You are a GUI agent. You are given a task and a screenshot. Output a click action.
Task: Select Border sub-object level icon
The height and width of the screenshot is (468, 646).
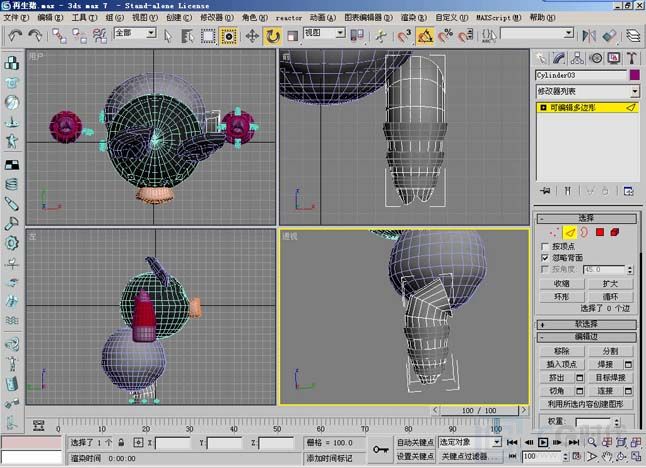584,232
